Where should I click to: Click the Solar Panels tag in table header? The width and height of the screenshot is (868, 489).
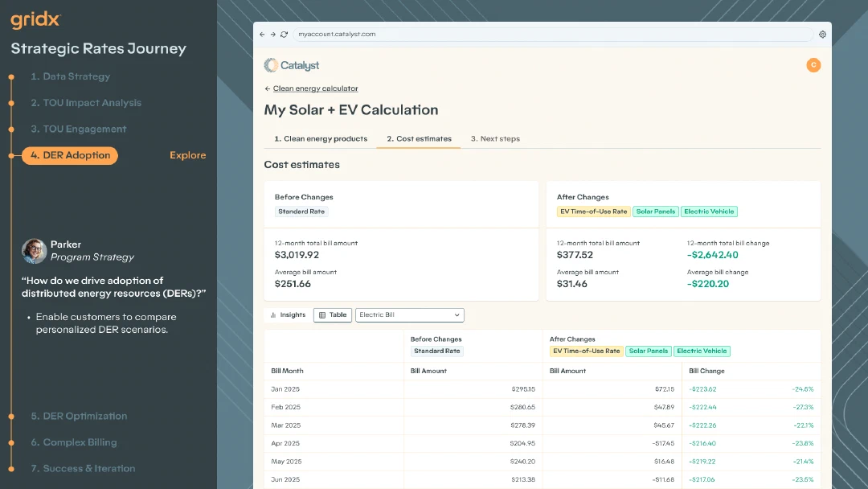tap(649, 351)
